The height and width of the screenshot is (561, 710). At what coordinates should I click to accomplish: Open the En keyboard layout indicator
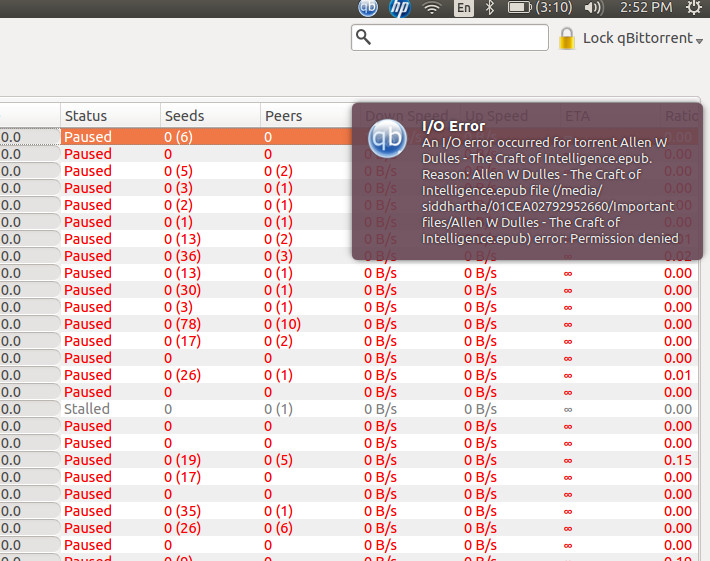pos(464,8)
